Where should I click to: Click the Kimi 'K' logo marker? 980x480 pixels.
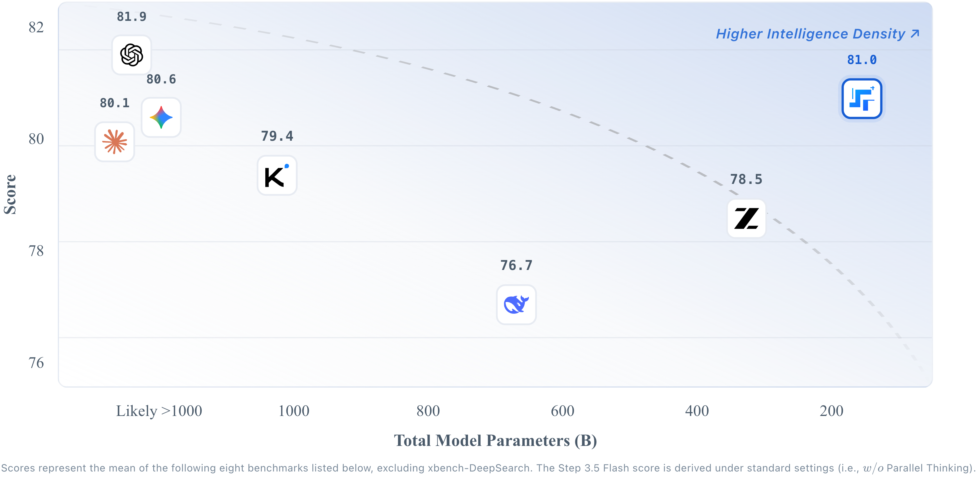coord(277,176)
